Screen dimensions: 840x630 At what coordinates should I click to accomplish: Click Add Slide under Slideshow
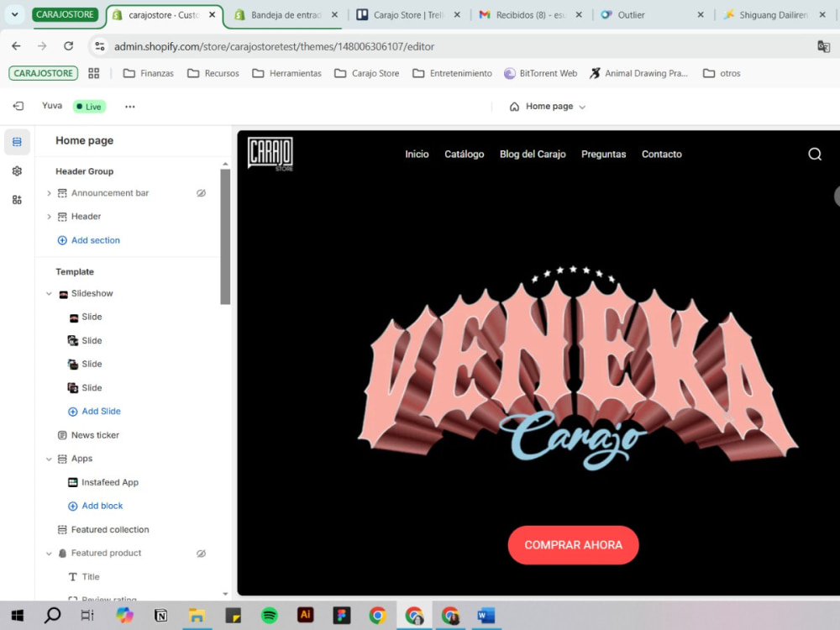click(94, 412)
